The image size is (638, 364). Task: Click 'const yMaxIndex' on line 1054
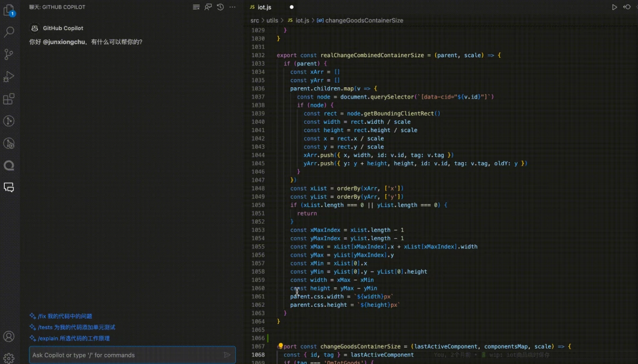315,238
